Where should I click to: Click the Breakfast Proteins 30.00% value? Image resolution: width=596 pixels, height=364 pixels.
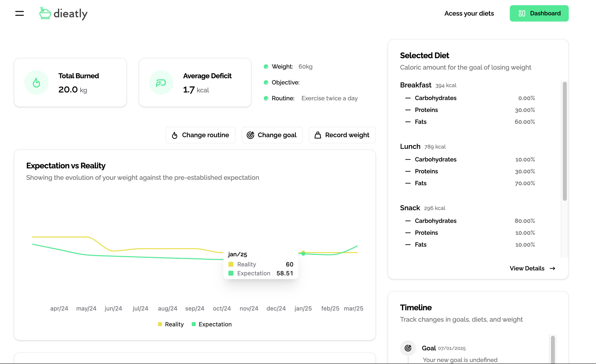click(x=525, y=110)
